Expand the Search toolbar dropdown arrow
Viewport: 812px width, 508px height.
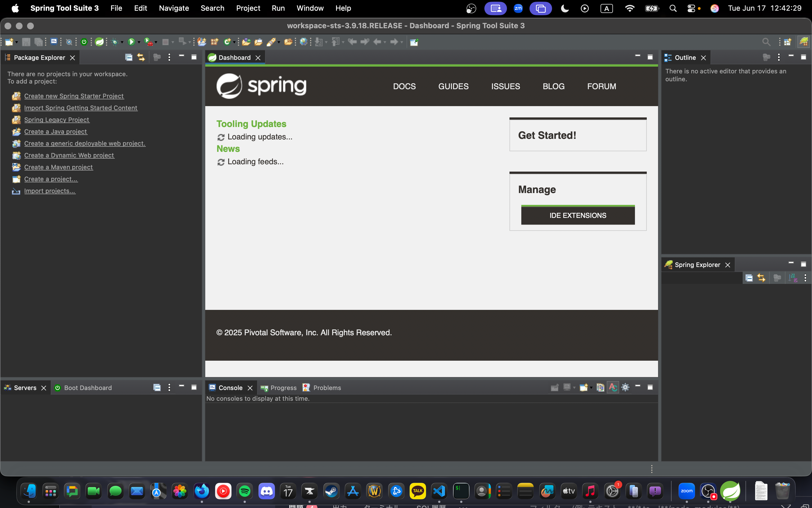(x=279, y=43)
